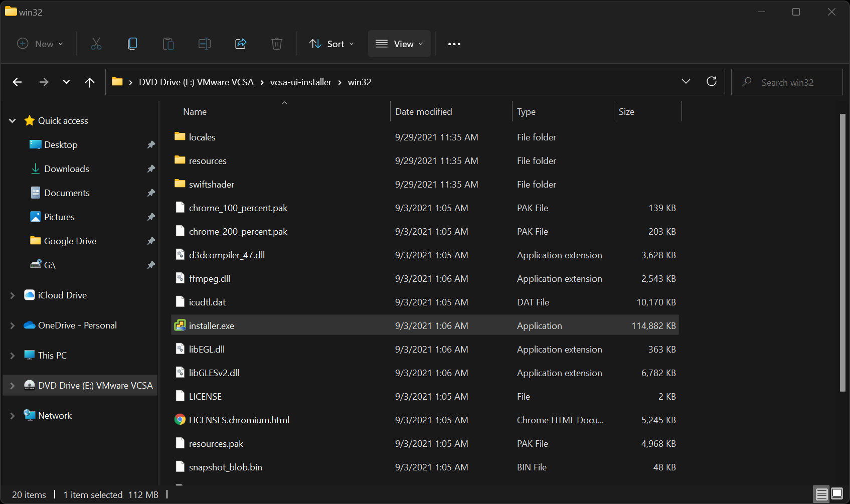This screenshot has height=504, width=850.
Task: Refresh the current folder view
Action: click(711, 82)
